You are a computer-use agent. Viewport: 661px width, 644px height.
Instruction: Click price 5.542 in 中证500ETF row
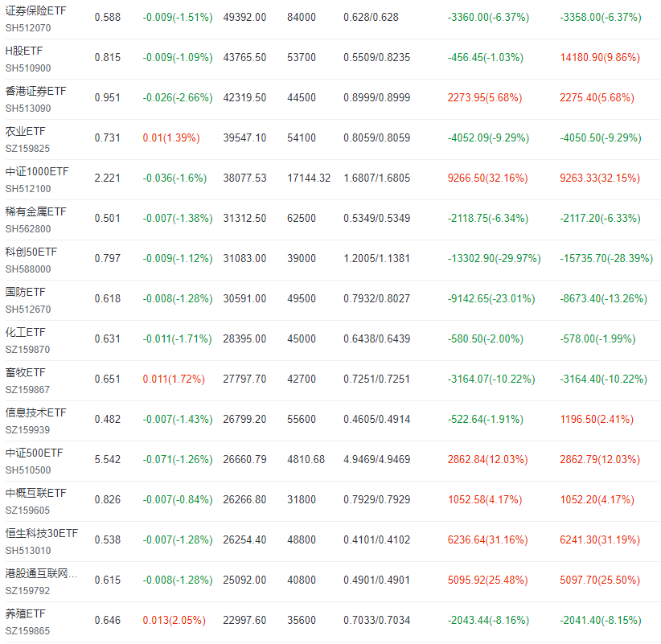108,459
